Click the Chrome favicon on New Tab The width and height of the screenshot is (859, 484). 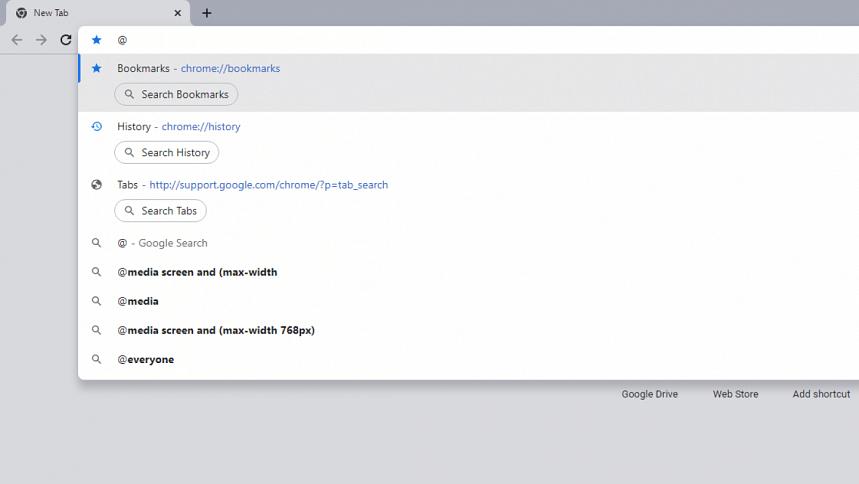pyautogui.click(x=21, y=13)
